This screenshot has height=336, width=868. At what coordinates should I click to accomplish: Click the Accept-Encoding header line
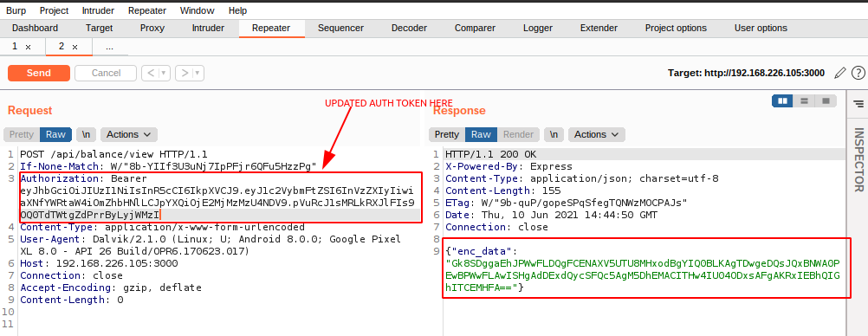tap(111, 288)
